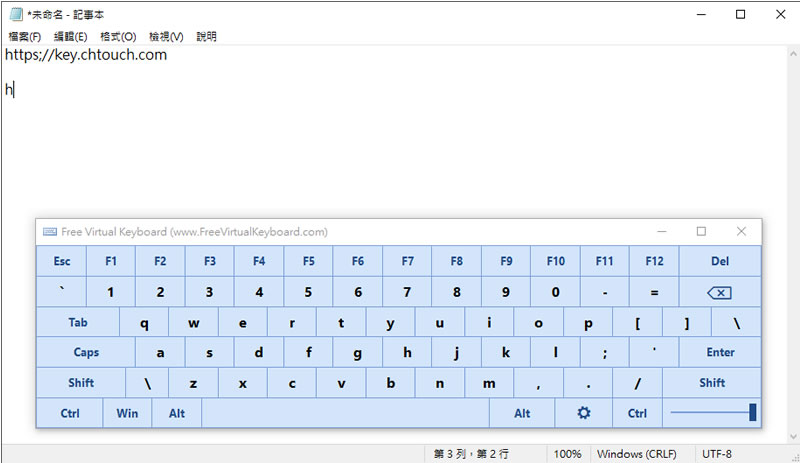Screen dimensions: 800x463
Task: Click the F5 key
Action: click(x=308, y=261)
